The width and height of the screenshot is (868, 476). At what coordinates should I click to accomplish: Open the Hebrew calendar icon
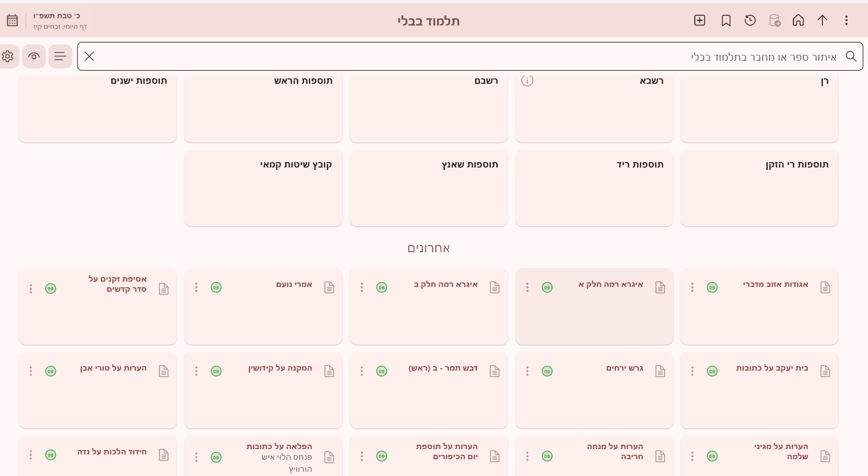click(13, 21)
